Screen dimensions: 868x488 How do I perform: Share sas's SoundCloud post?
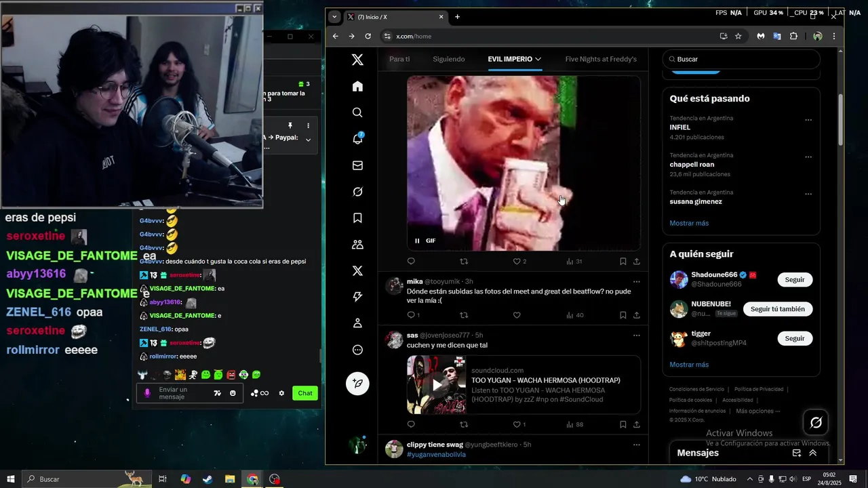[x=636, y=424]
